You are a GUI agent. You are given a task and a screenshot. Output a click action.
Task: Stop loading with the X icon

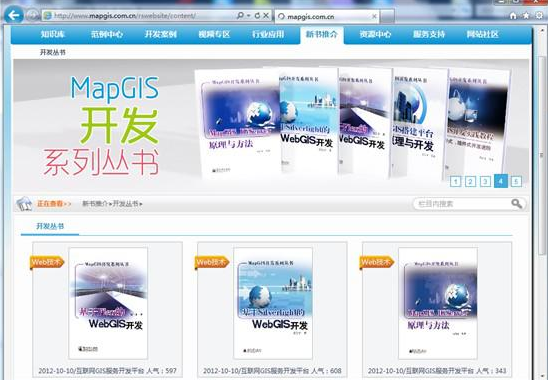(x=266, y=16)
